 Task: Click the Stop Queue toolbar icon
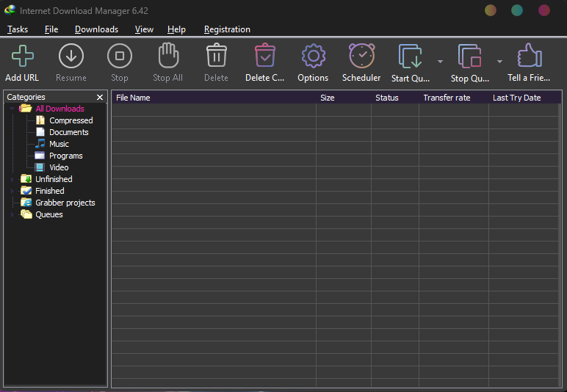(469, 56)
